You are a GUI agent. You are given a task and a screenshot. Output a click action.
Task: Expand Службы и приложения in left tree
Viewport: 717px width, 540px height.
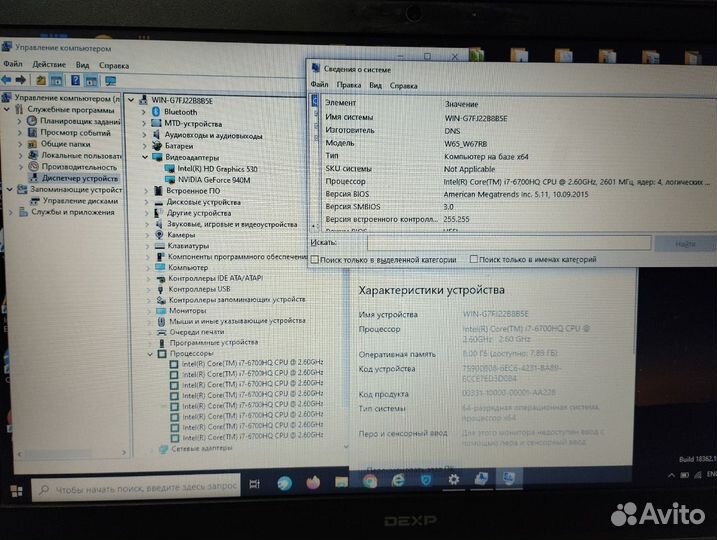pos(11,212)
